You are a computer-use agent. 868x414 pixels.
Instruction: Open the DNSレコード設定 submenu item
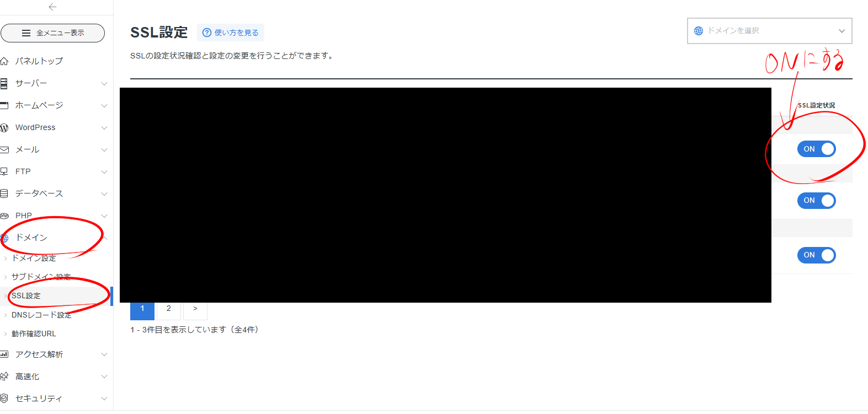pyautogui.click(x=41, y=315)
